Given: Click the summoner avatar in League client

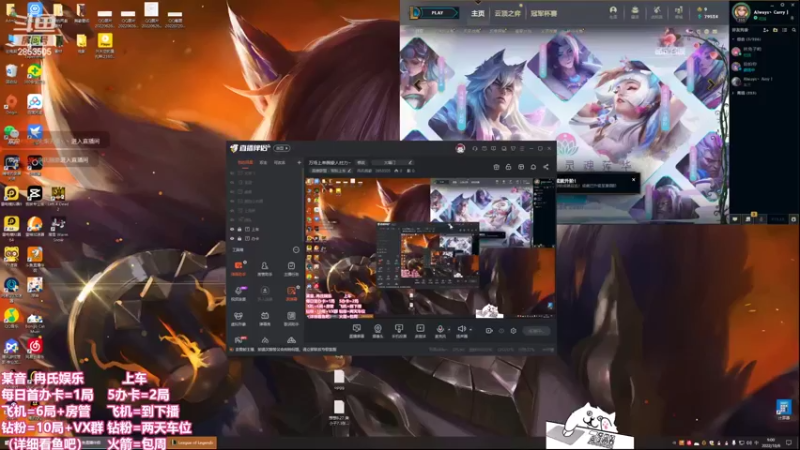Looking at the screenshot, I should 741,13.
